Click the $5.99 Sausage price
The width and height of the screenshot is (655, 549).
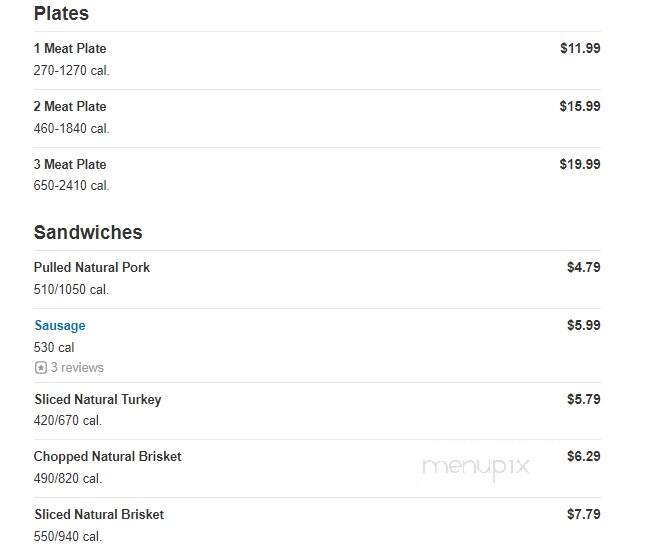click(x=584, y=325)
